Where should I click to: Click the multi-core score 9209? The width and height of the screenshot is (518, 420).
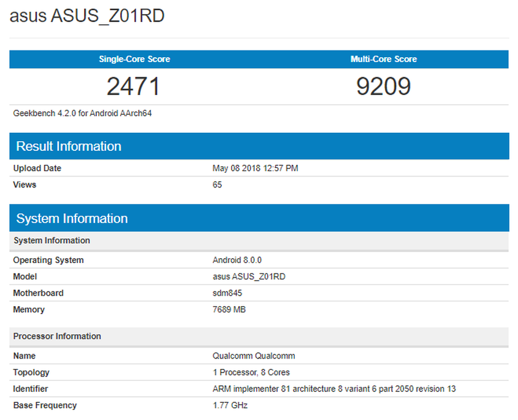[384, 86]
